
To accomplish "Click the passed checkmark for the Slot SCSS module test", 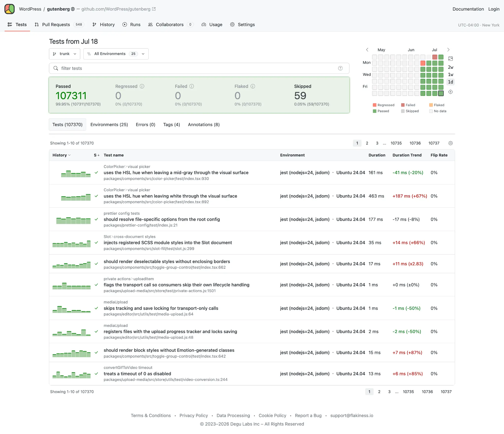I will tap(96, 243).
